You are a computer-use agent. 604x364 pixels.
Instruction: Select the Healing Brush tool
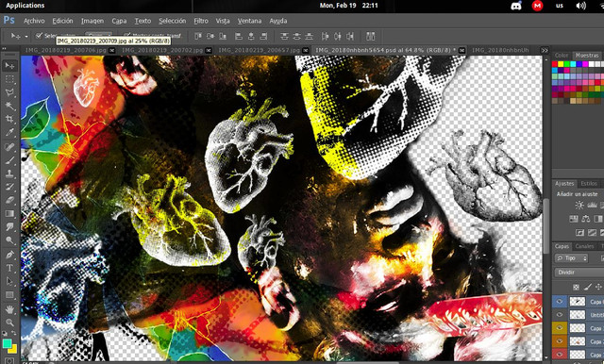9,147
